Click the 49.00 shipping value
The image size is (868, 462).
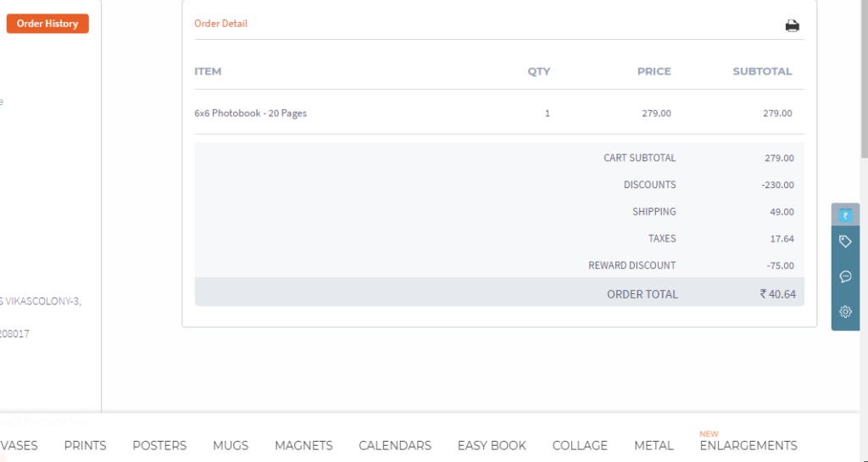(x=782, y=211)
